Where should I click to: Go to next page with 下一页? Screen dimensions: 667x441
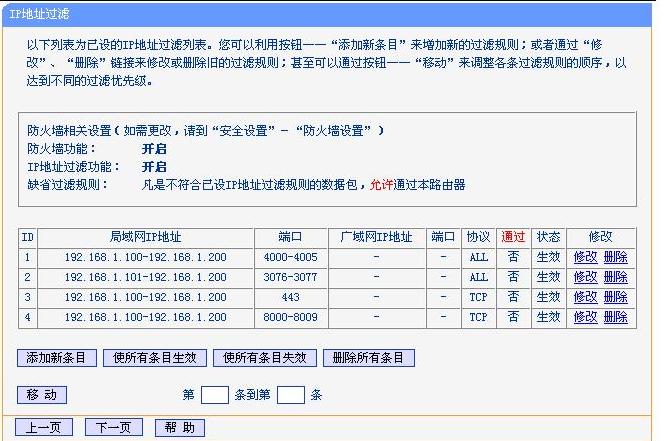[x=114, y=427]
